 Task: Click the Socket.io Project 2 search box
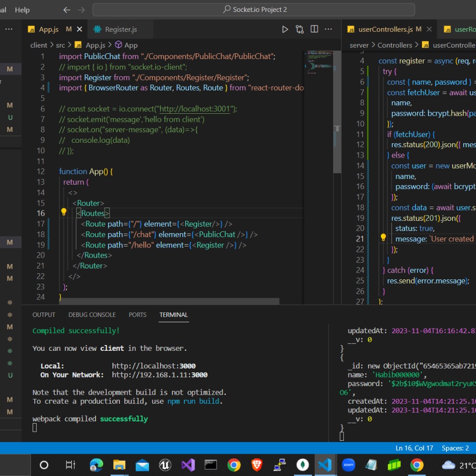point(254,10)
